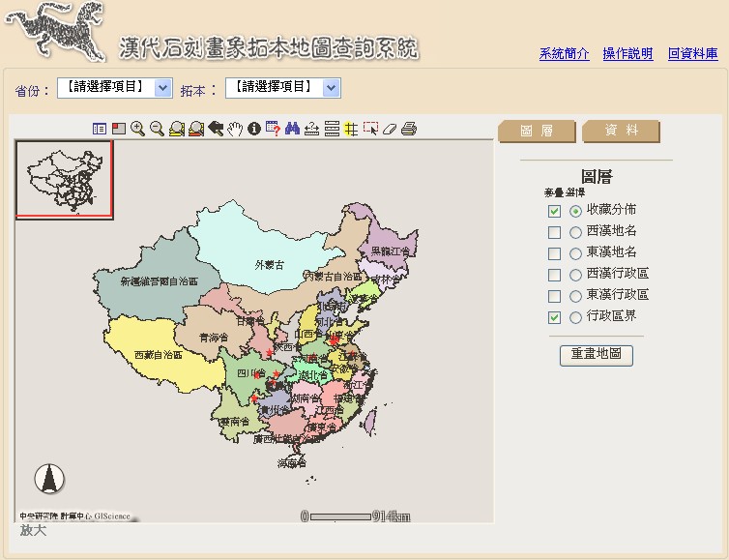Switch to the 資料 tab

[621, 131]
